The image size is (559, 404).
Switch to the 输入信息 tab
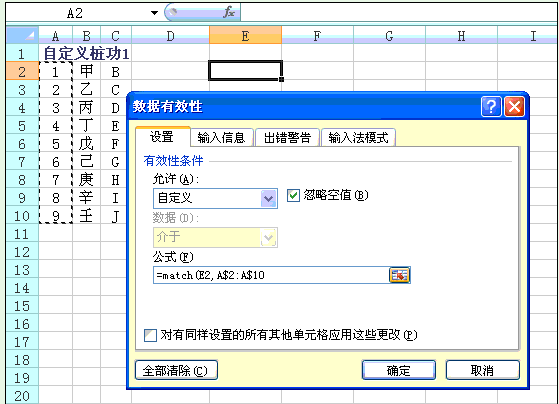[221, 138]
